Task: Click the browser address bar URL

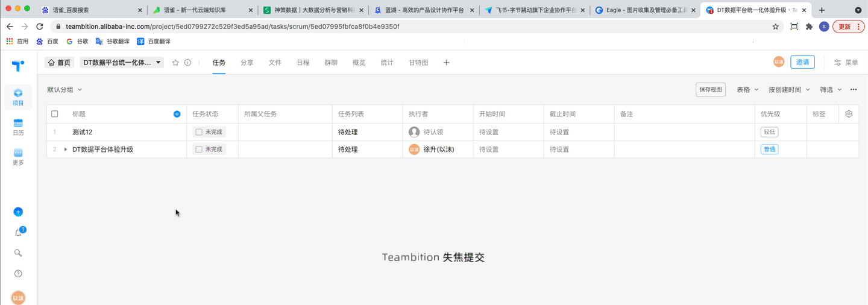Action: [x=233, y=27]
